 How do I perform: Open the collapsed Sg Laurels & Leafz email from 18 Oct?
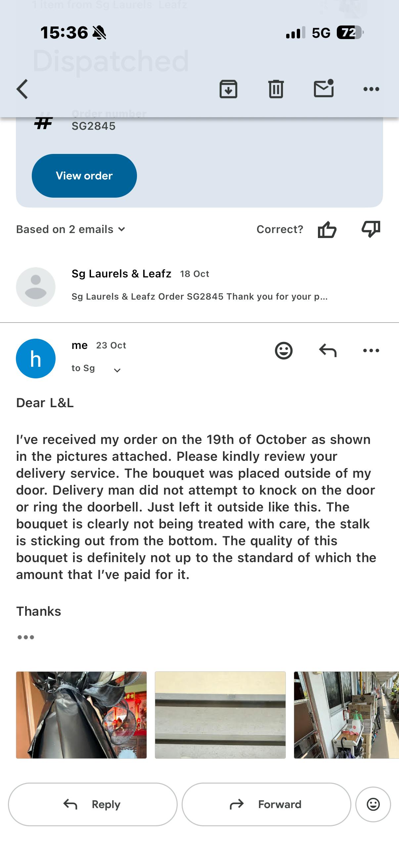point(199,286)
